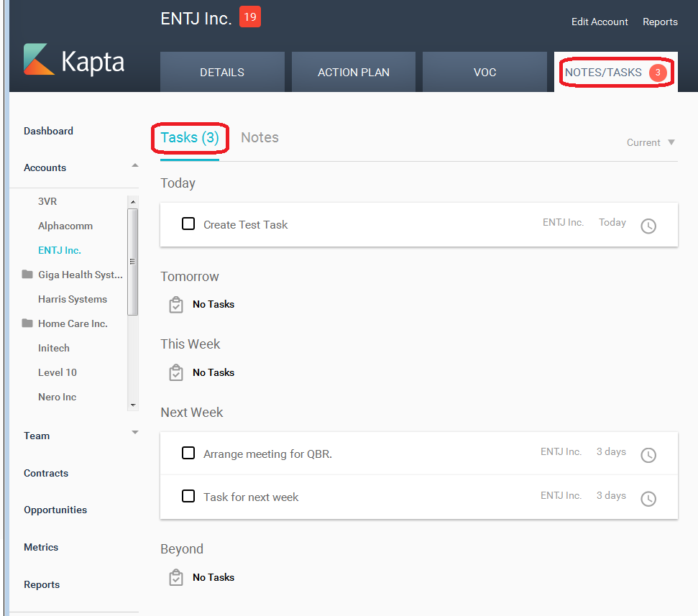Image resolution: width=698 pixels, height=616 pixels.
Task: Click 3 days label on Task for next week row
Action: [x=611, y=495]
